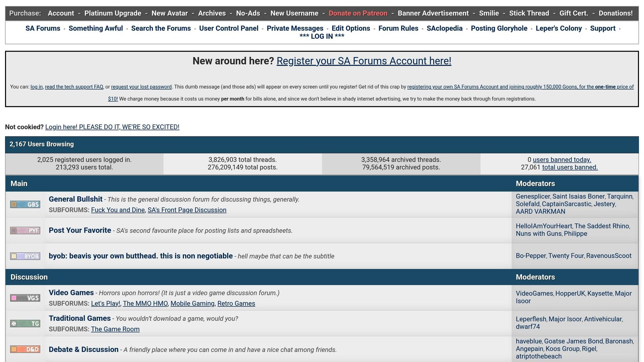Open the Traditional Games forum
The height and width of the screenshot is (362, 644).
click(80, 318)
